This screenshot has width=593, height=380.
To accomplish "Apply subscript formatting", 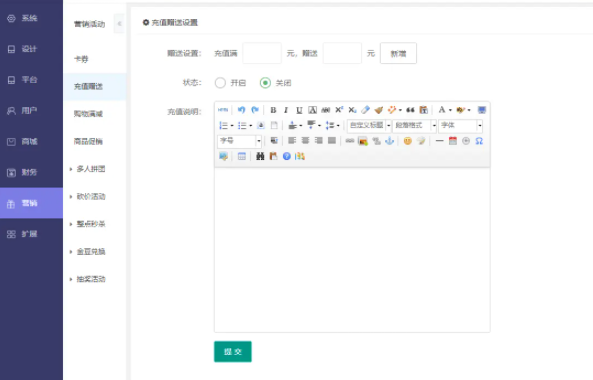I will [x=352, y=110].
